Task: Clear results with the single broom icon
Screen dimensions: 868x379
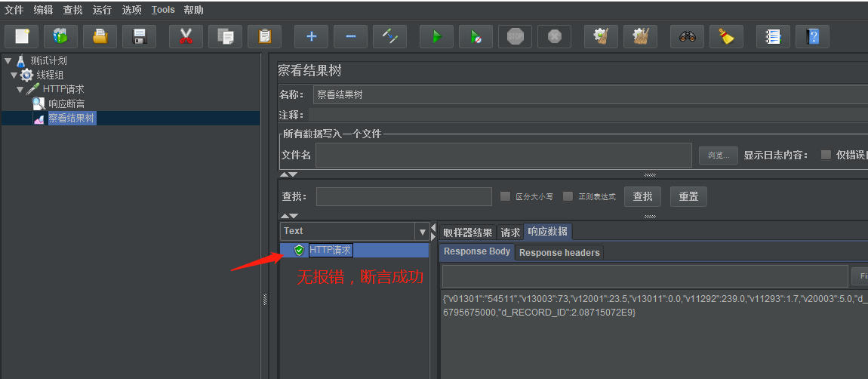Action: [601, 36]
